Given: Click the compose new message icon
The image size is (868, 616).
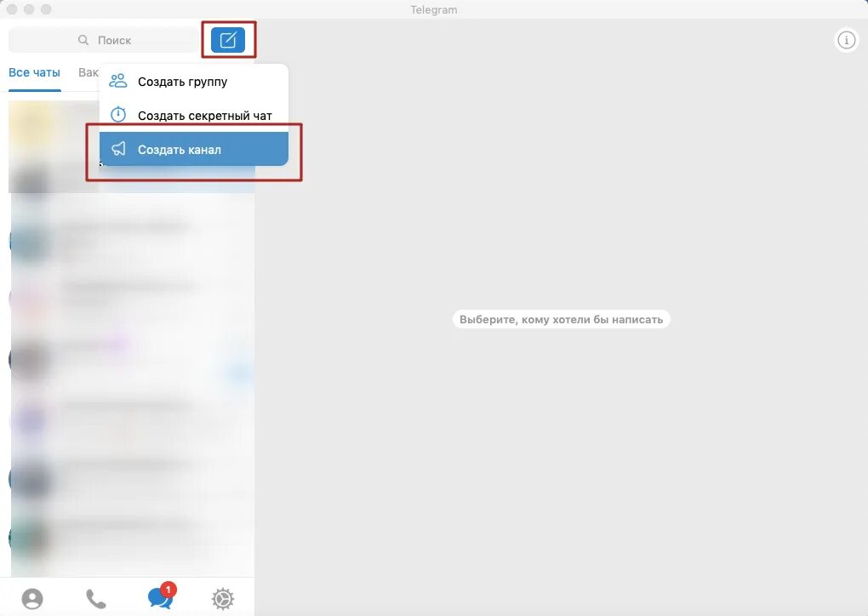Looking at the screenshot, I should tap(228, 40).
